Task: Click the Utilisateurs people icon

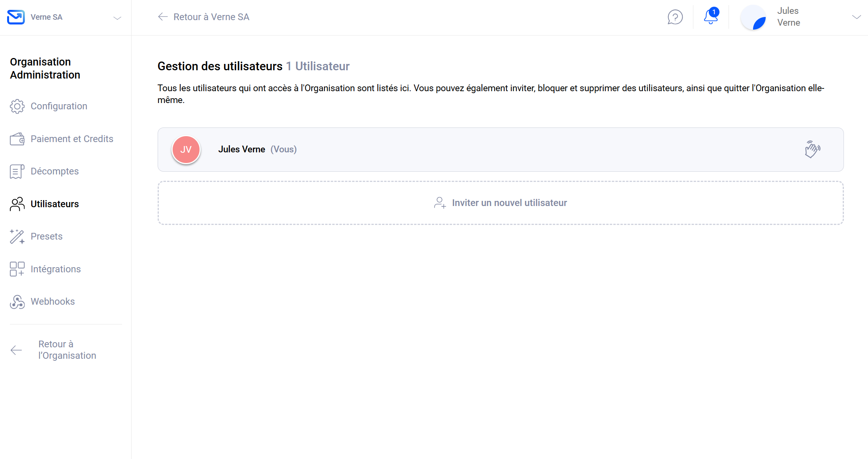Action: [17, 204]
